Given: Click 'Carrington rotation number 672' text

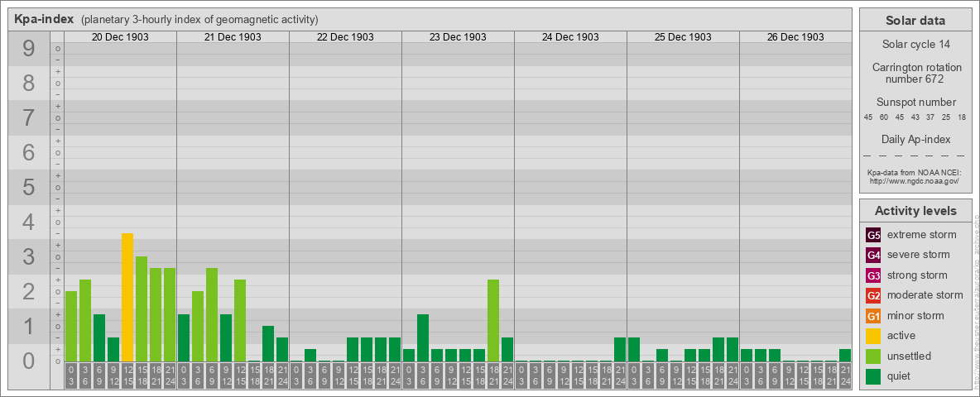Looking at the screenshot, I should coord(915,73).
